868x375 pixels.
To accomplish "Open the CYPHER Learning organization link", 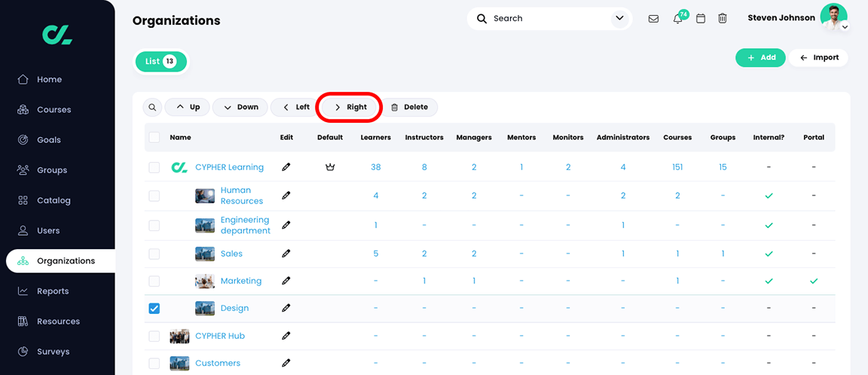I will pos(229,167).
